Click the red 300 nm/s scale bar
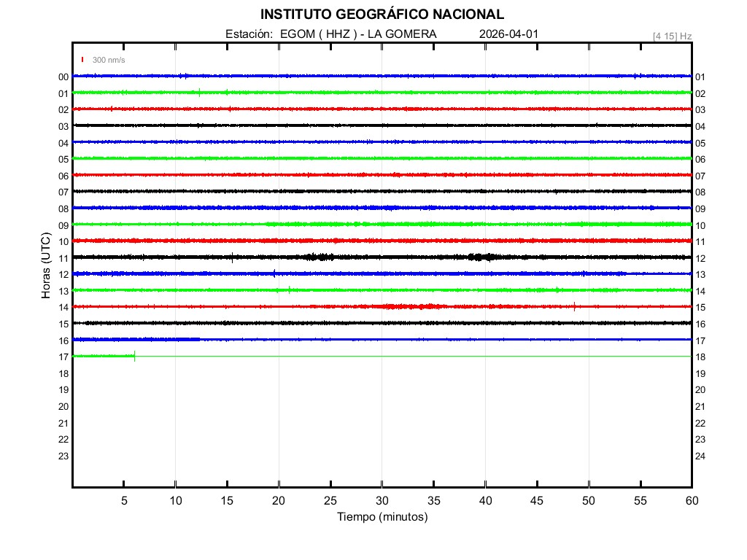The width and height of the screenshot is (747, 560). pyautogui.click(x=82, y=60)
